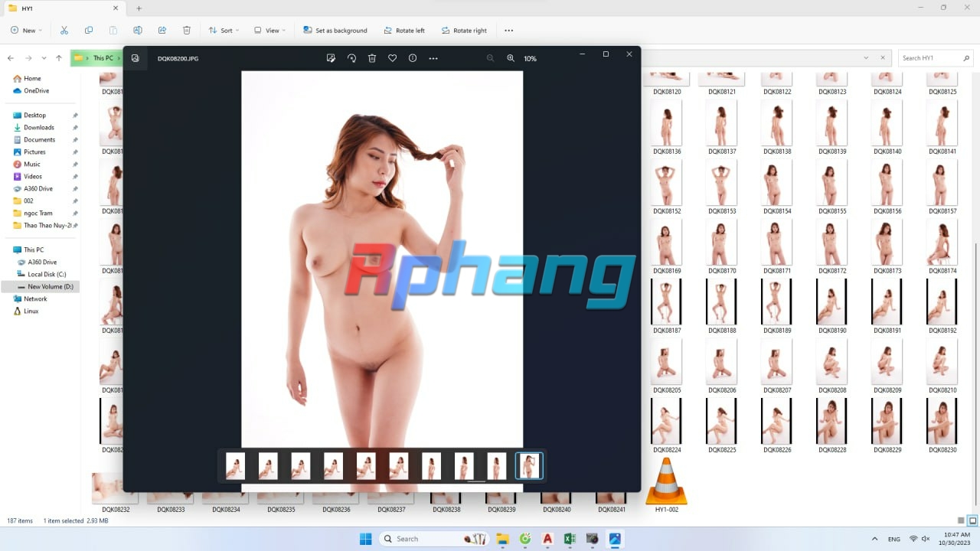Toggle the filmstrip in Photos viewer
The width and height of the screenshot is (980, 551).
click(x=136, y=58)
